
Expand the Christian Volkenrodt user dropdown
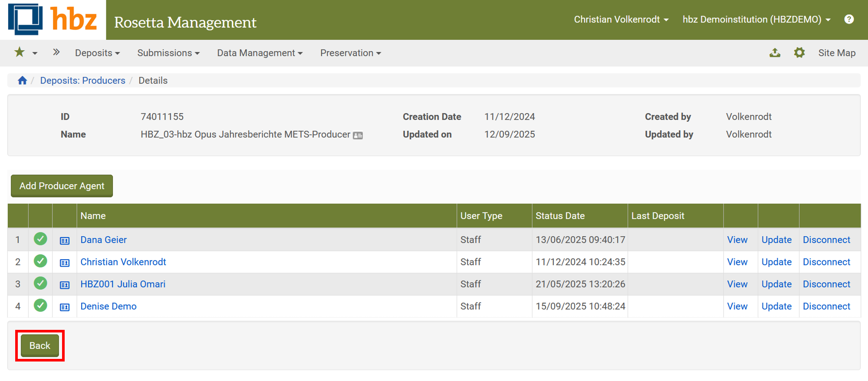621,20
